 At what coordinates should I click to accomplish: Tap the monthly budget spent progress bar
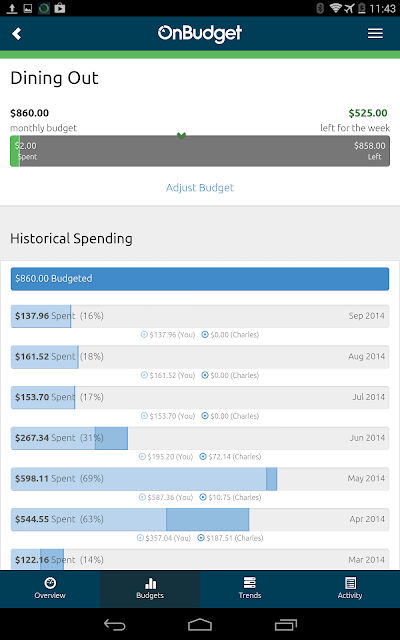200,151
